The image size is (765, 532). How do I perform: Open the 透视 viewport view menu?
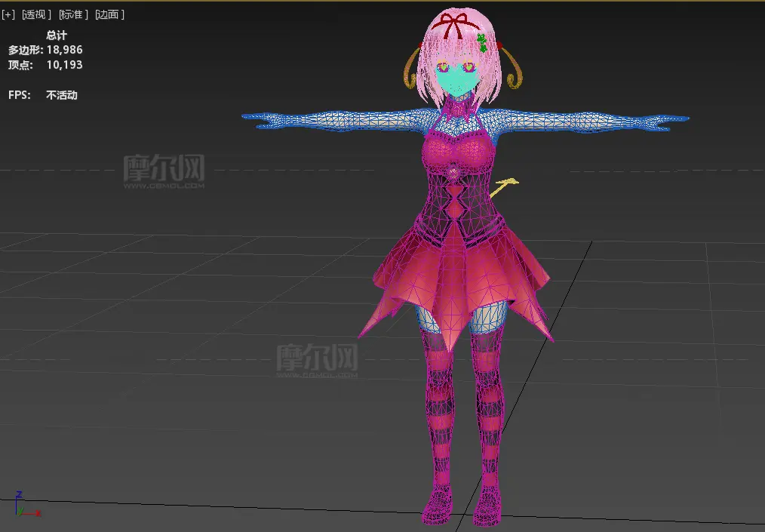37,14
